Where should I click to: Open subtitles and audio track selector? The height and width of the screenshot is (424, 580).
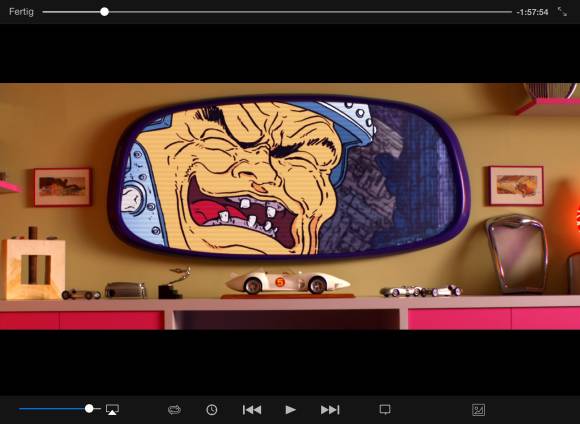pos(385,409)
